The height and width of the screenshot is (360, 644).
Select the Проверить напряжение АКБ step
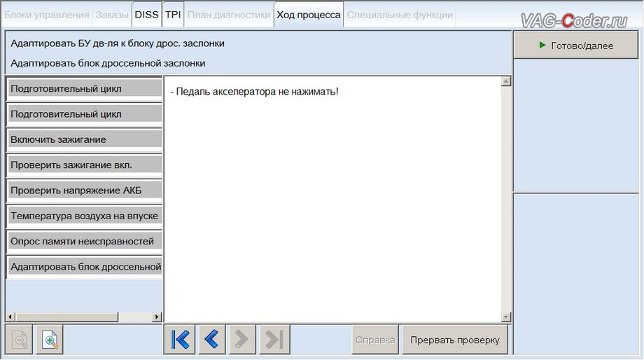tap(85, 191)
